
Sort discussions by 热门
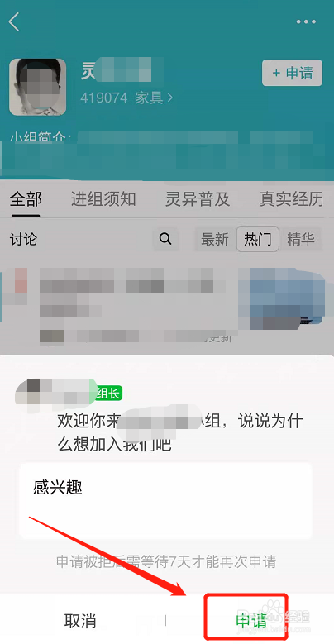[x=258, y=239]
